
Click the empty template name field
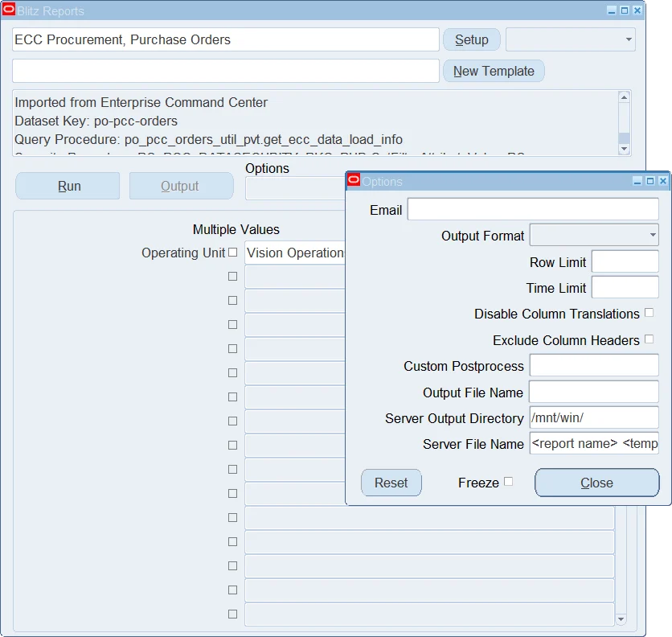coord(226,71)
